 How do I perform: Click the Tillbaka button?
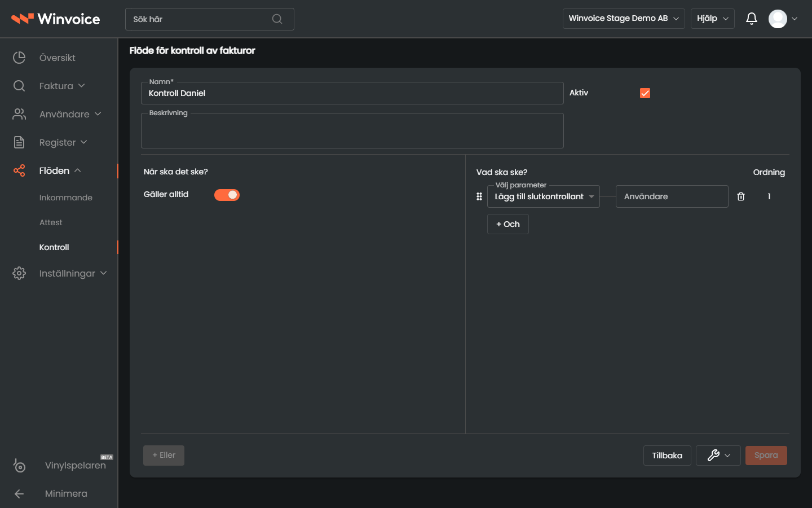(x=667, y=456)
